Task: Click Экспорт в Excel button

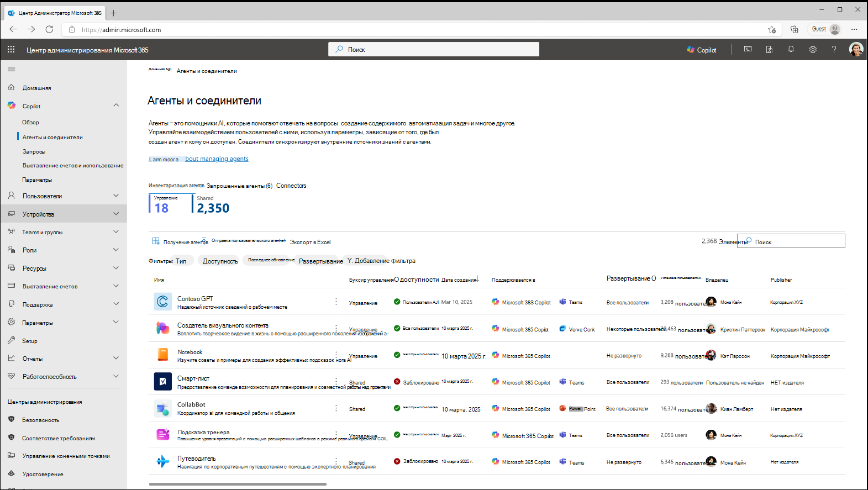Action: 310,242
